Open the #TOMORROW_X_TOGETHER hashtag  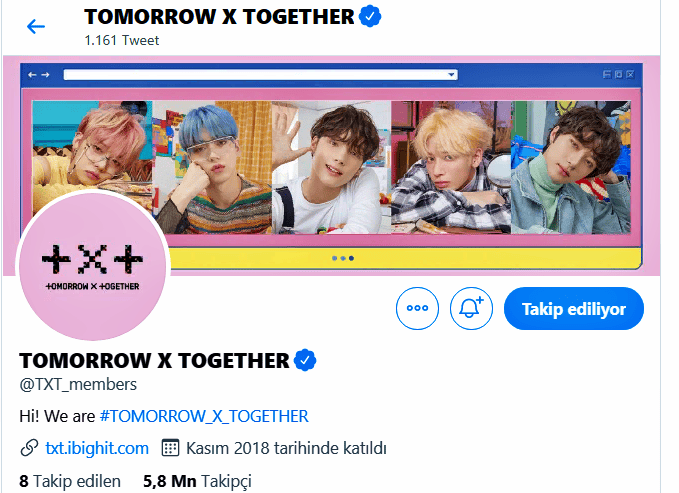(x=204, y=416)
